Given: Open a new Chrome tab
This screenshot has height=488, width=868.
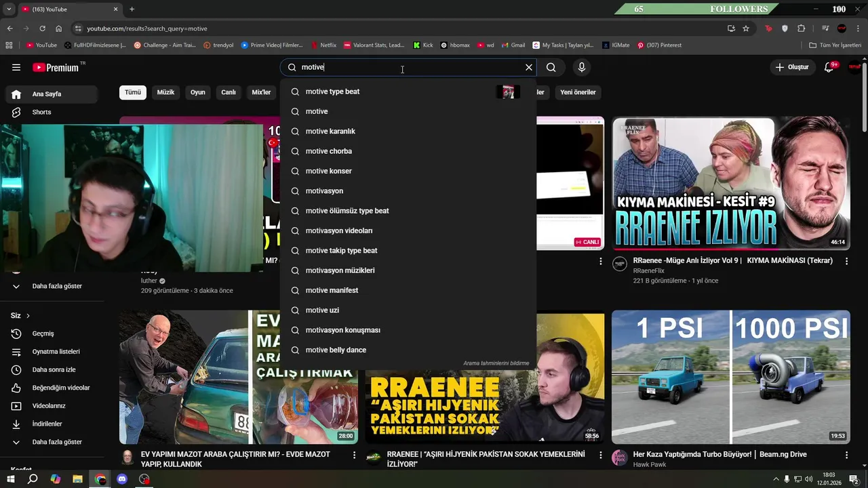Looking at the screenshot, I should (132, 9).
